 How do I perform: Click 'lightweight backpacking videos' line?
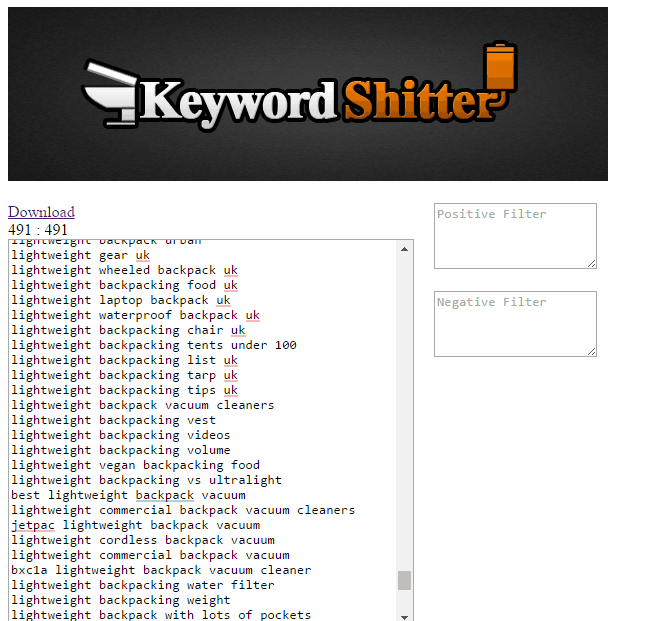[121, 435]
